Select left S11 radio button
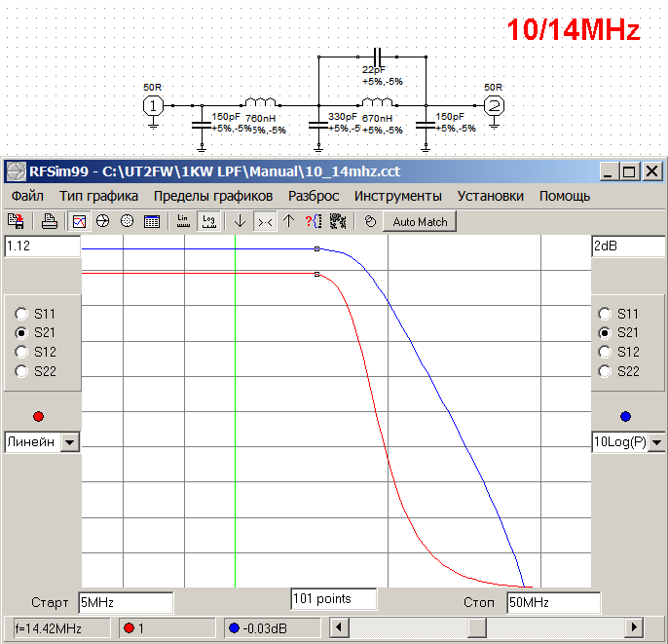Viewport: 668px width, 644px height. (22, 314)
